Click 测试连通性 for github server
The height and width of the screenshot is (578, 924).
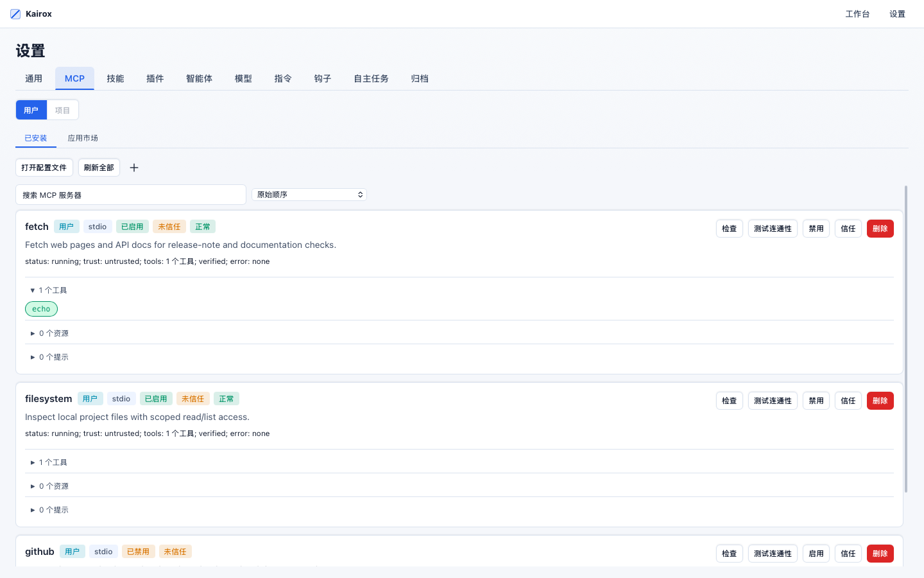coord(773,554)
